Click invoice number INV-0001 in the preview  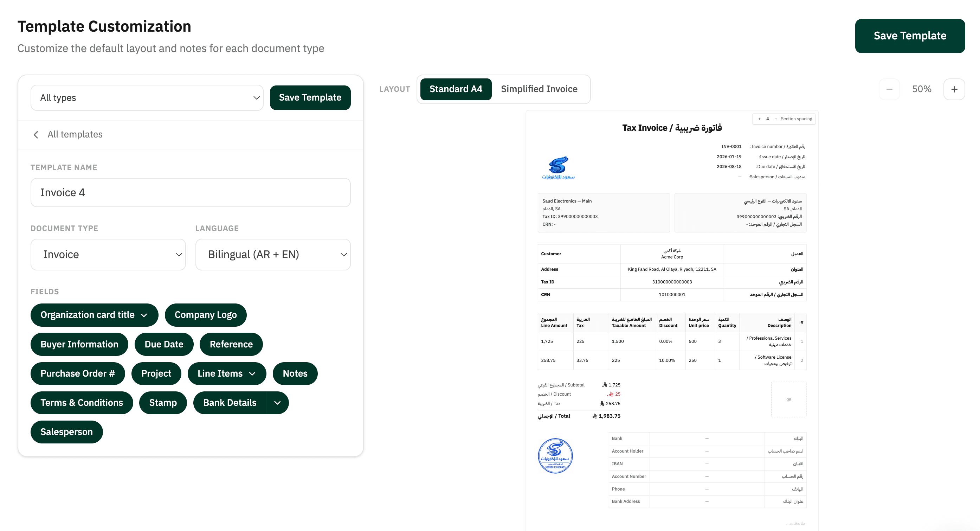[x=731, y=147]
